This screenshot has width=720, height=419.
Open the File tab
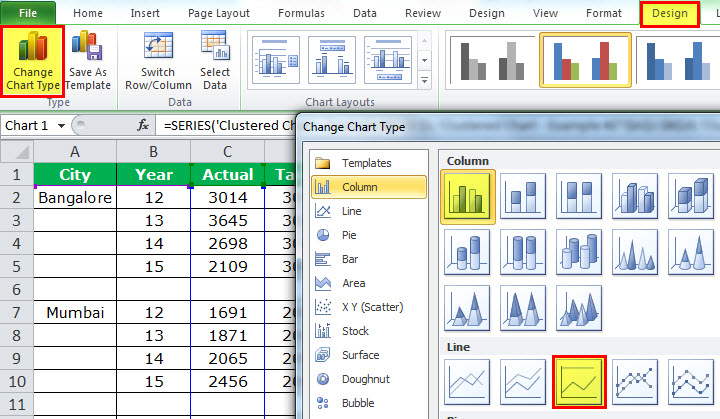[28, 13]
